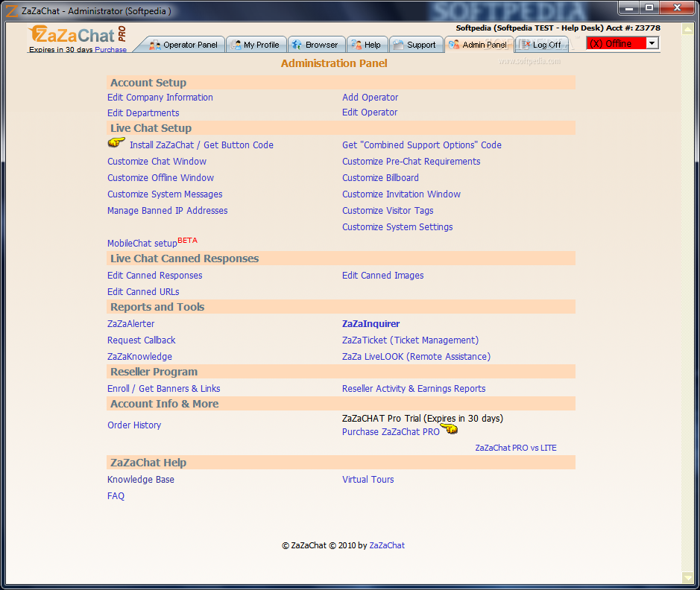Open Reseller Activity & Earnings Reports

tap(414, 388)
